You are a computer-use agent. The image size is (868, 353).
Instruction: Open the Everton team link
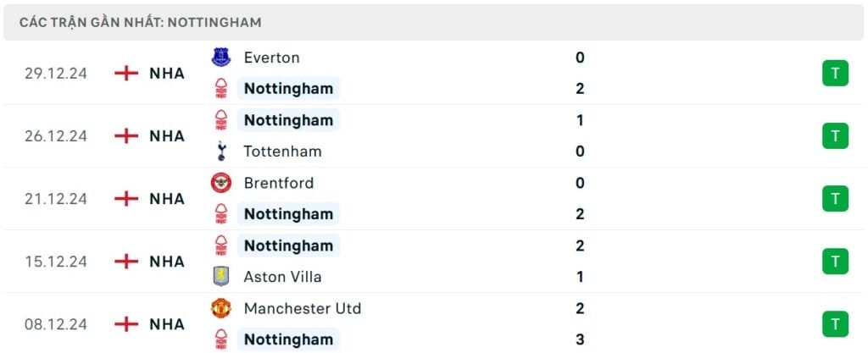(x=271, y=58)
